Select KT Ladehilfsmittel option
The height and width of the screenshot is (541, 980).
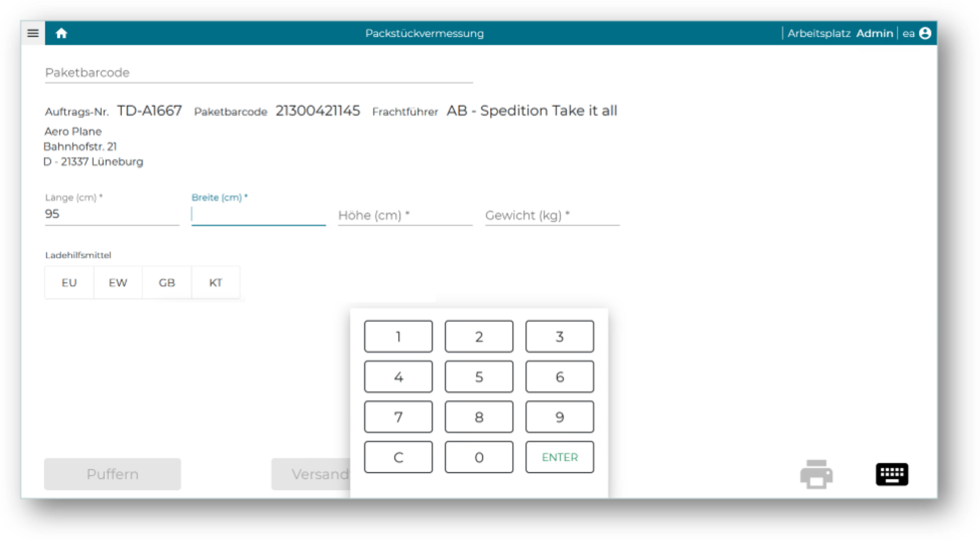216,283
